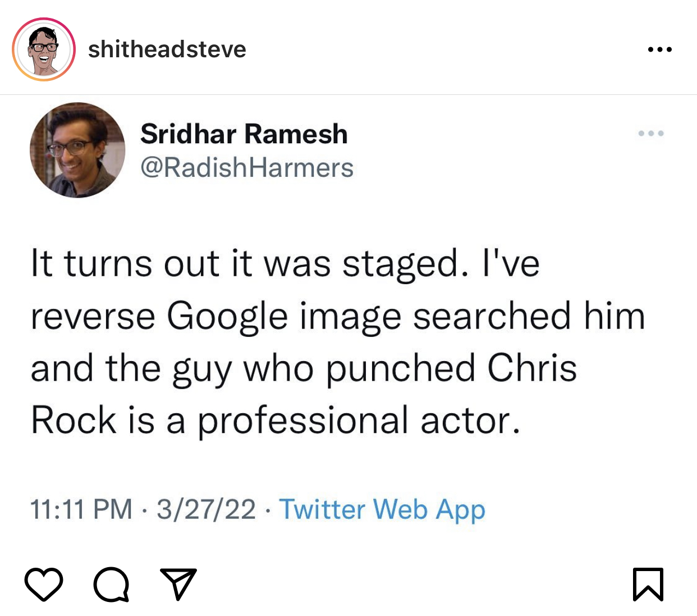Click the Sridhar Ramesh display name
This screenshot has height=616, width=697.
point(244,134)
